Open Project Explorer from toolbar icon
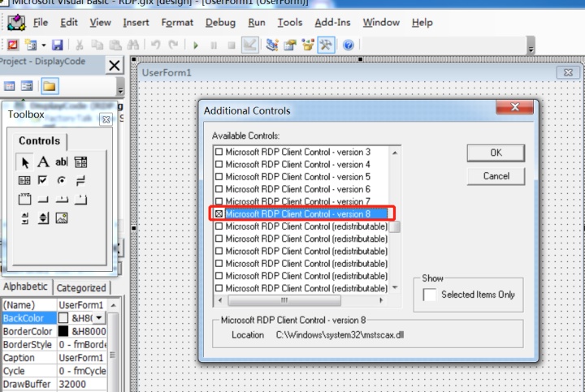585x392 pixels. pos(272,45)
